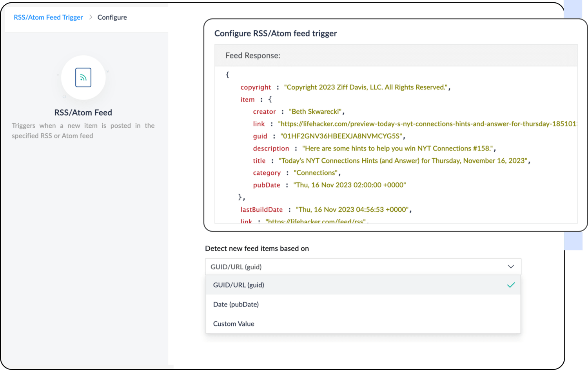Click the pubDate key in the JSON
Screen dimensions: 588x370
click(x=267, y=185)
